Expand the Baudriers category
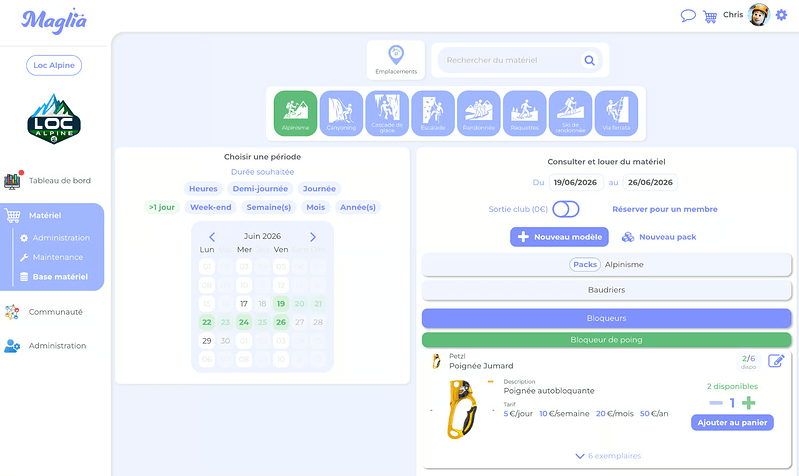The image size is (799, 476). pyautogui.click(x=606, y=290)
